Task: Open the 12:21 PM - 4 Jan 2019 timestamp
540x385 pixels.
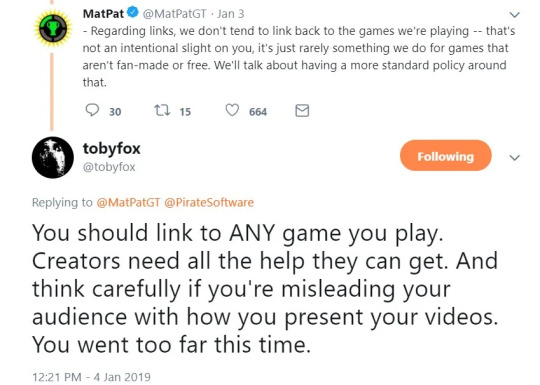Action: coord(91,377)
